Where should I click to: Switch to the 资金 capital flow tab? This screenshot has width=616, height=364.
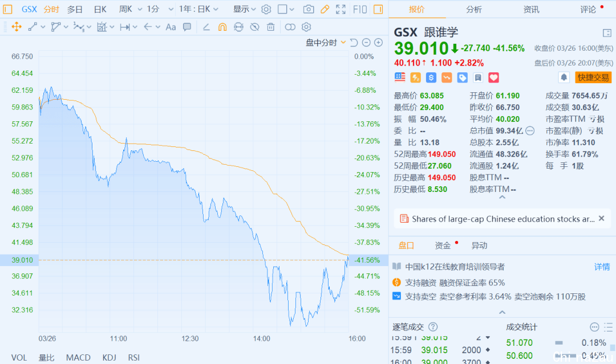[443, 246]
